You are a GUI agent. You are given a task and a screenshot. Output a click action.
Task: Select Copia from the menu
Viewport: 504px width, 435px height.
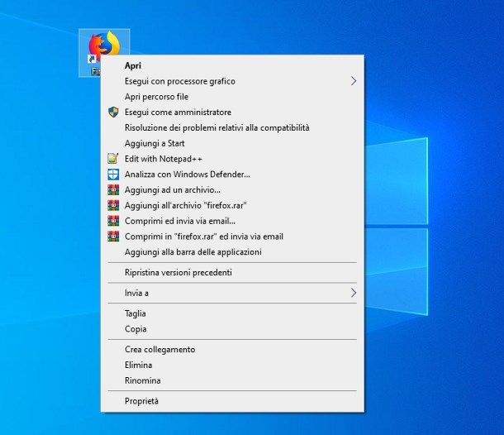click(232, 329)
